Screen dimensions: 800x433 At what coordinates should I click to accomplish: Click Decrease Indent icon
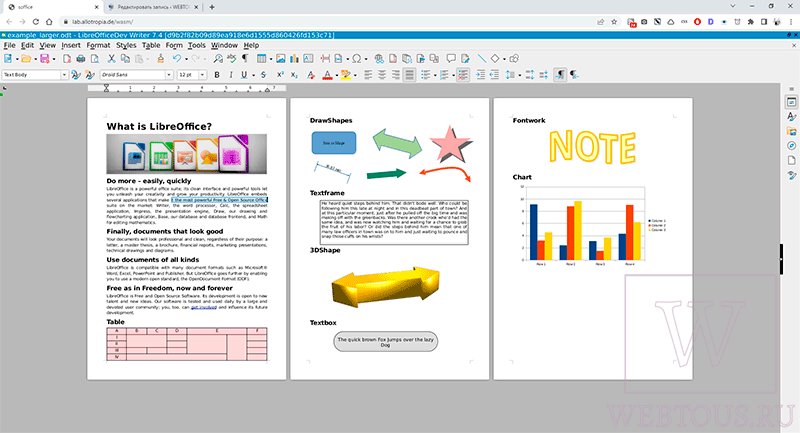494,75
